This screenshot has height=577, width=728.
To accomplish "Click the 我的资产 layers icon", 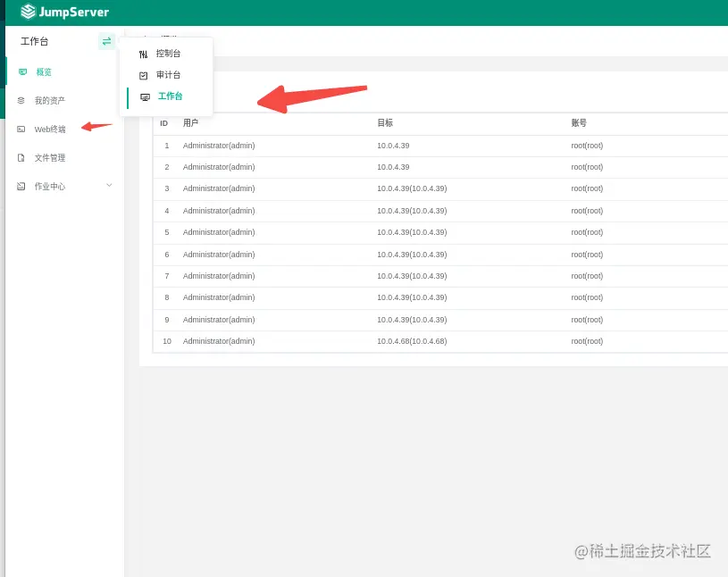I will [21, 100].
